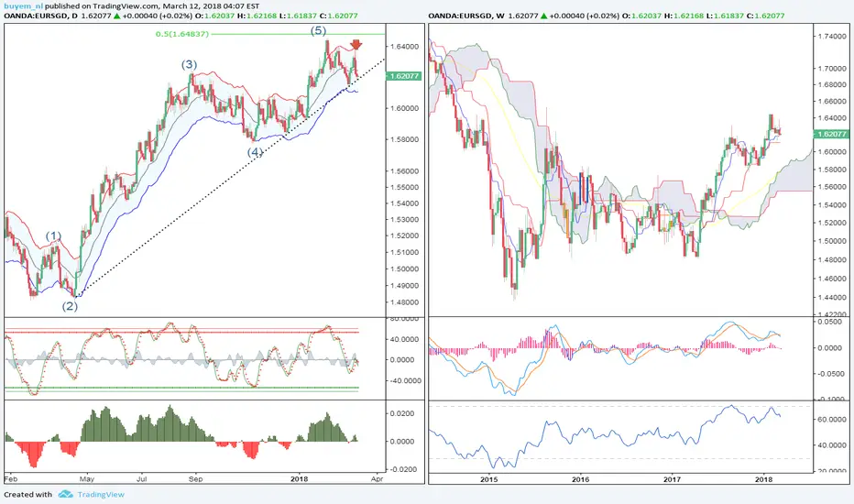Click the Feb date on daily time axis
Screen dimensions: 854x504
[x=11, y=479]
